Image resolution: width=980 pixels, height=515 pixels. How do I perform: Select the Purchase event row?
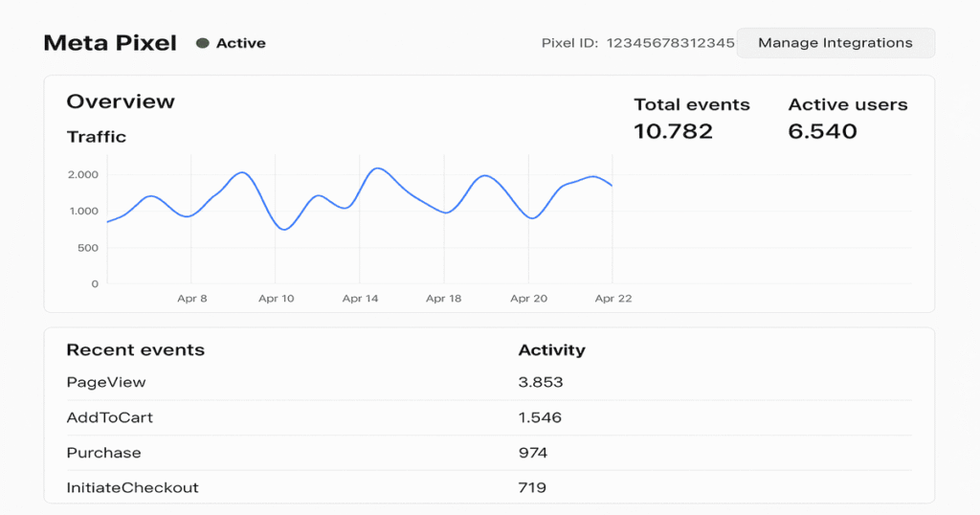click(x=489, y=453)
